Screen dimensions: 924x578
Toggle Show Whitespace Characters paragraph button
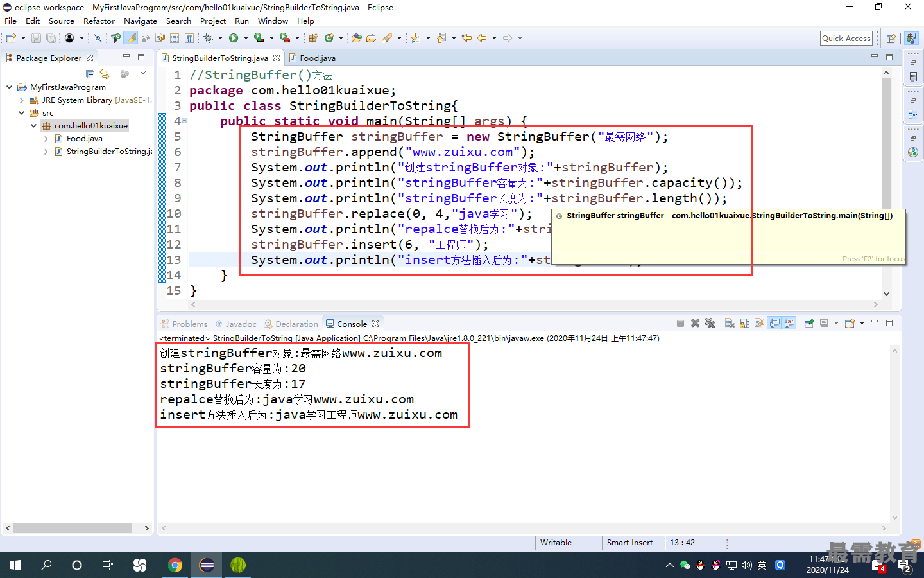coord(189,38)
